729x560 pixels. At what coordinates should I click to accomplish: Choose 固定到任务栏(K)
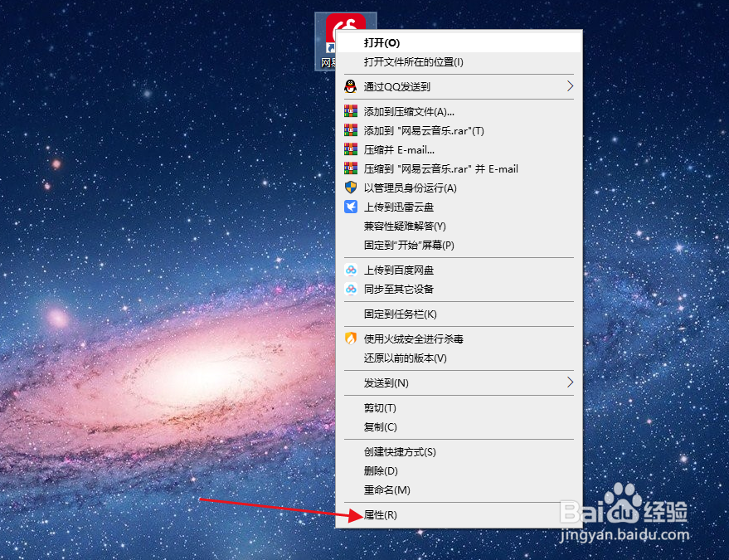point(459,314)
